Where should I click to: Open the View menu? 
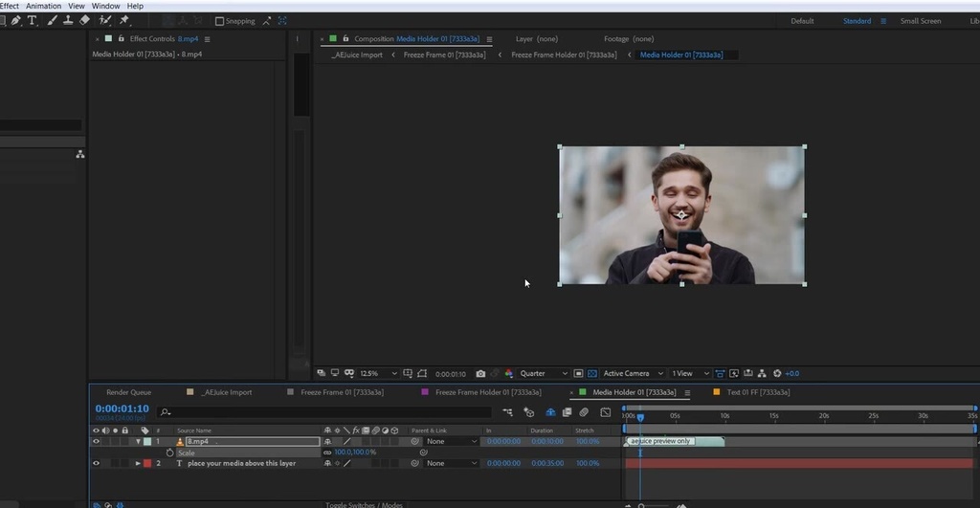[77, 6]
